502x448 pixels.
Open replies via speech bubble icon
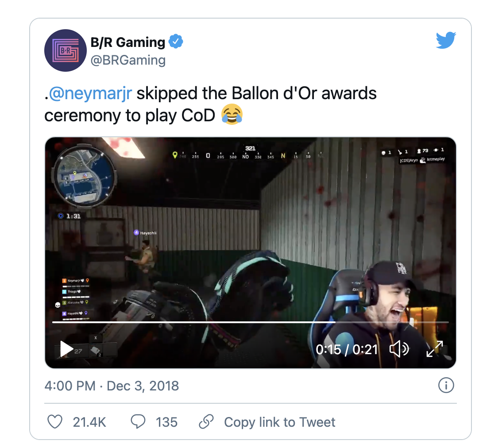(x=138, y=421)
